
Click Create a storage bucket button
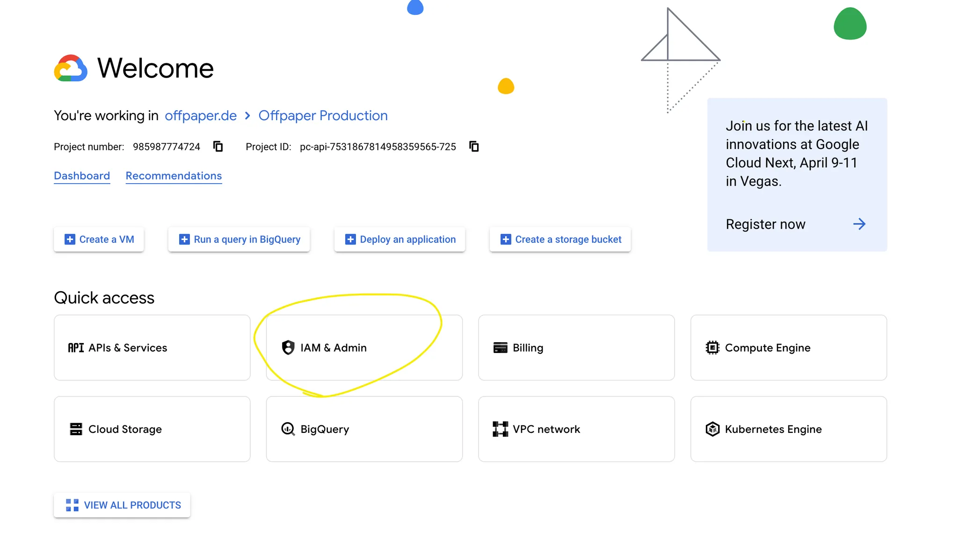click(560, 239)
